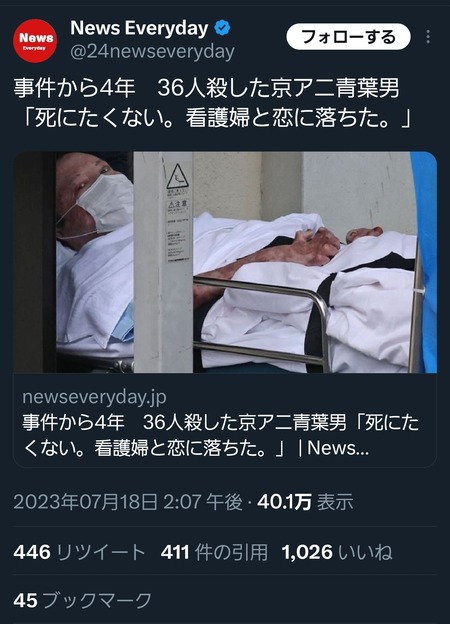Click the red News logo circle

35,41
